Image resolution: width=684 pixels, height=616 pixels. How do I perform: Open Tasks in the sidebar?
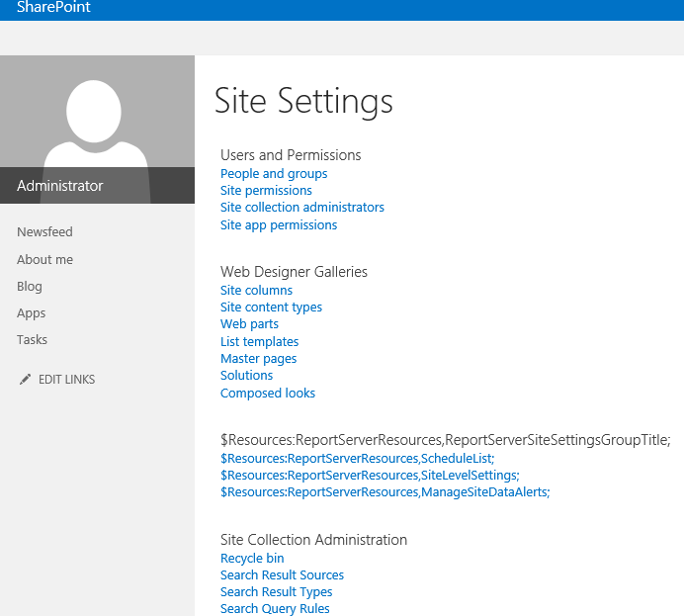click(x=32, y=340)
